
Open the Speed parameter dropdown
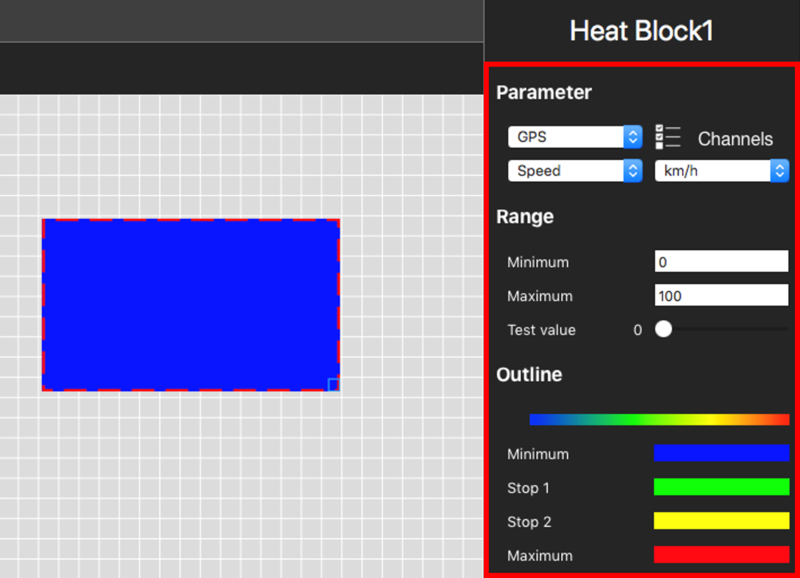(575, 170)
